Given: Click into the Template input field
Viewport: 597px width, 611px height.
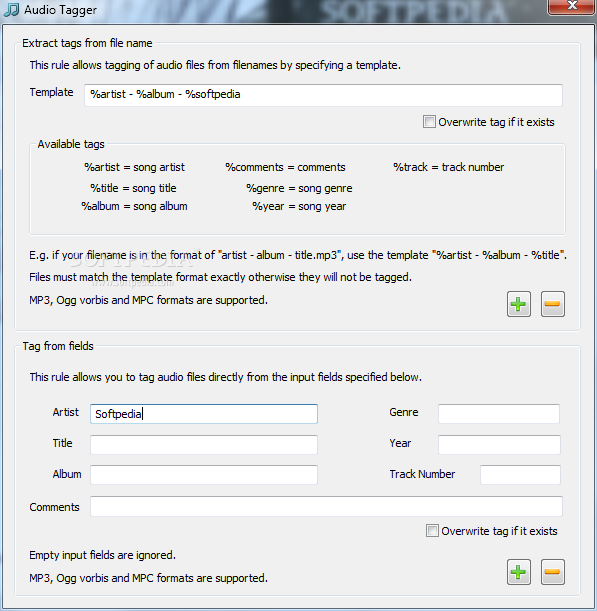Looking at the screenshot, I should (x=323, y=95).
